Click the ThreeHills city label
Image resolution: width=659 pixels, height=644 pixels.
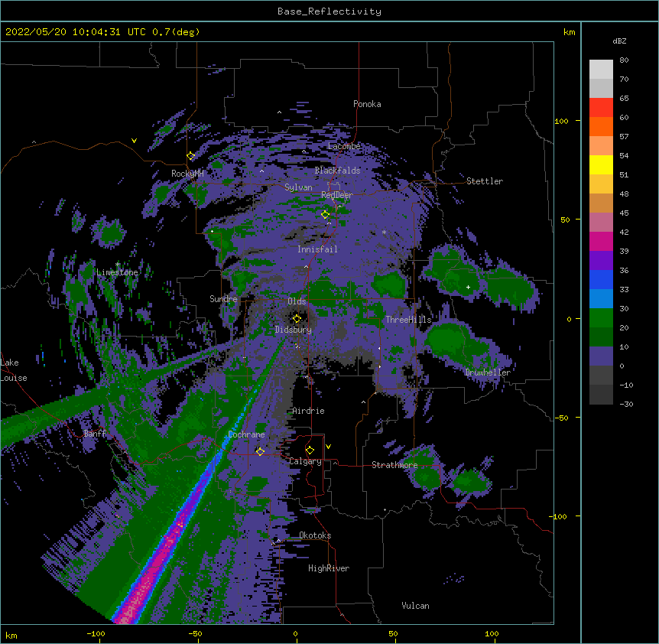(x=408, y=320)
